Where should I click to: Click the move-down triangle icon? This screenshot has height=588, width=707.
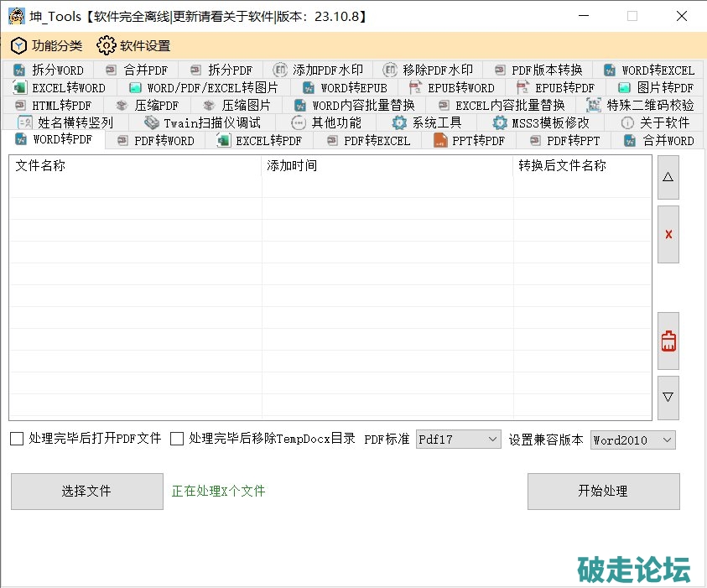click(x=668, y=398)
